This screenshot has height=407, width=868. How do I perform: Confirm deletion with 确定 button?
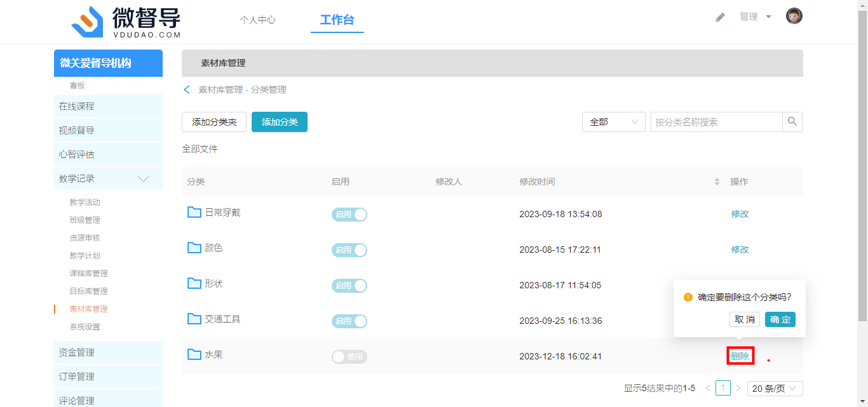click(780, 319)
